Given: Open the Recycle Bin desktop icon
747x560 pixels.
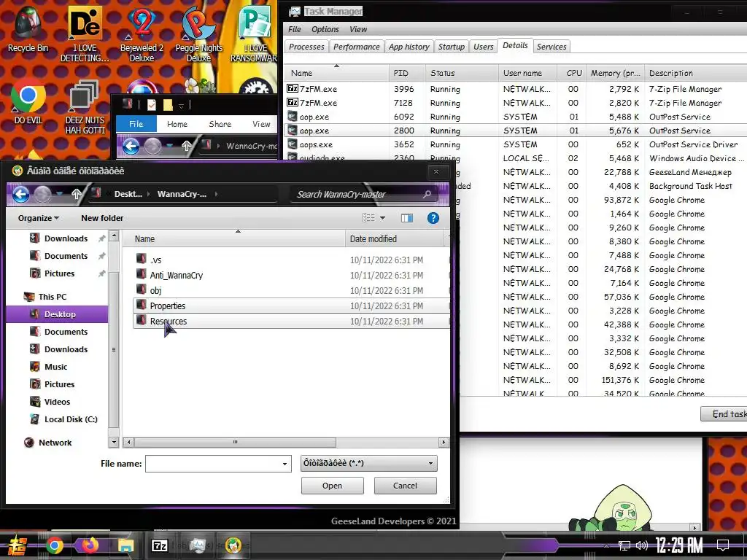Looking at the screenshot, I should click(x=28, y=28).
